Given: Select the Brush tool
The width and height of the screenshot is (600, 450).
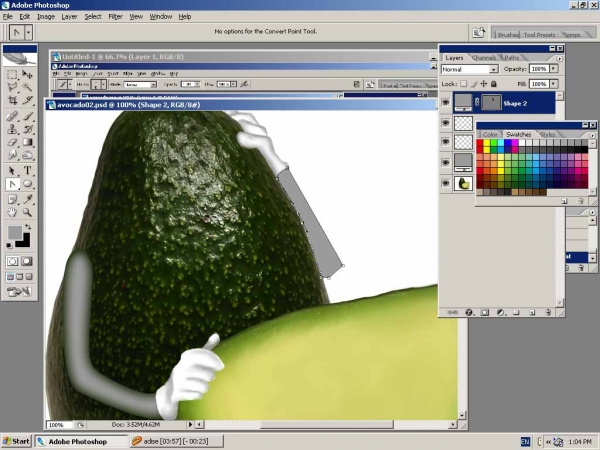Looking at the screenshot, I should [27, 116].
